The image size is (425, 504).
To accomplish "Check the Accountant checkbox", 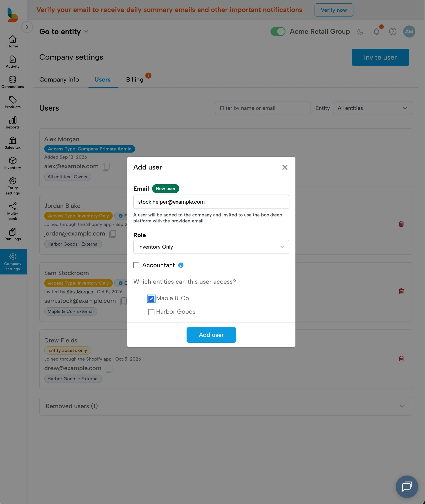I will [x=136, y=265].
